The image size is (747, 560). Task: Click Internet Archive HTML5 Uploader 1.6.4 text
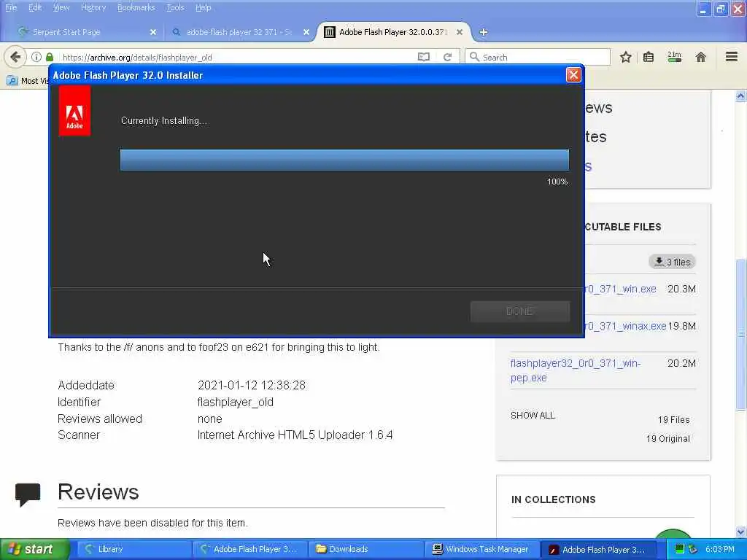click(295, 435)
